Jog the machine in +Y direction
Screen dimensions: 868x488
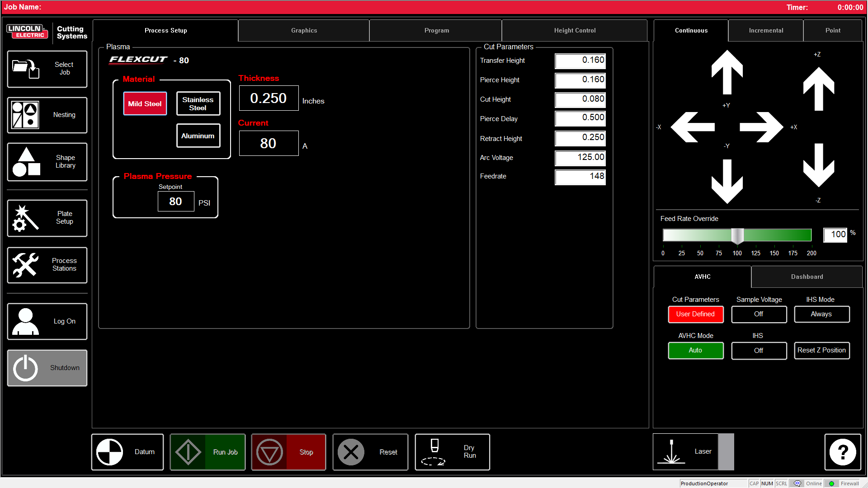[x=726, y=72]
